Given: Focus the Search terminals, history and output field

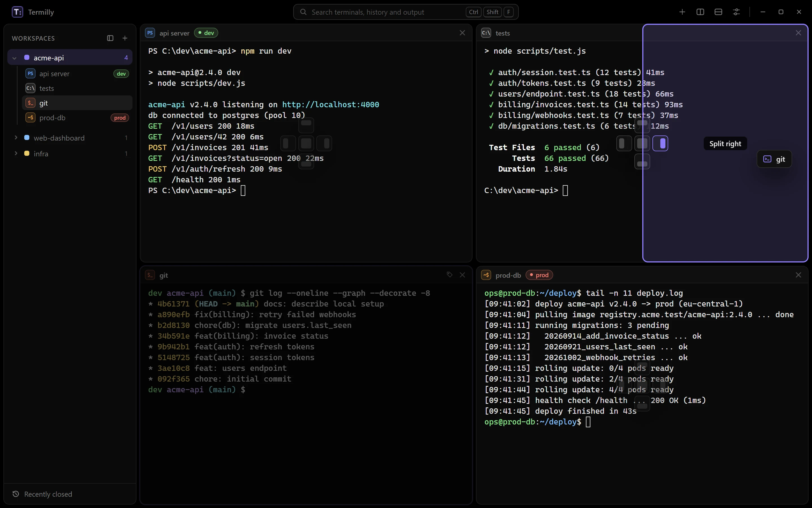Looking at the screenshot, I should coord(406,12).
